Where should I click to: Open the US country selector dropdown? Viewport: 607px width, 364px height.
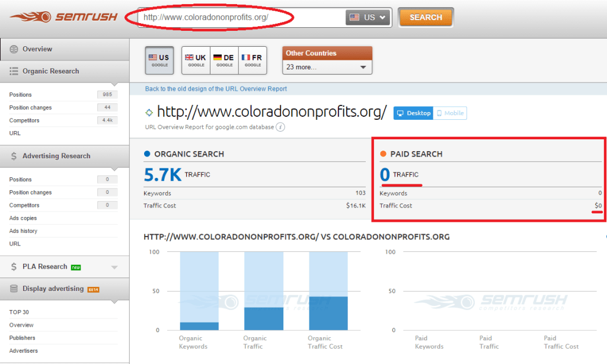[x=368, y=17]
